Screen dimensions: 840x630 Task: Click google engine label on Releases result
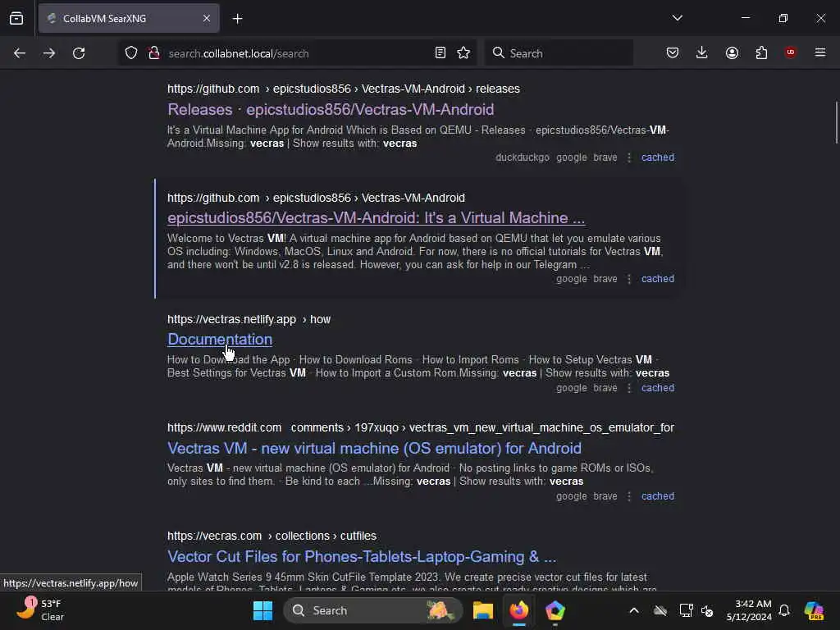[572, 157]
